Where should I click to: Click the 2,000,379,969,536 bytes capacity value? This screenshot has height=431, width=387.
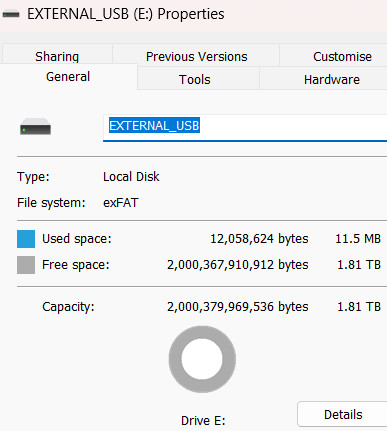(x=238, y=307)
